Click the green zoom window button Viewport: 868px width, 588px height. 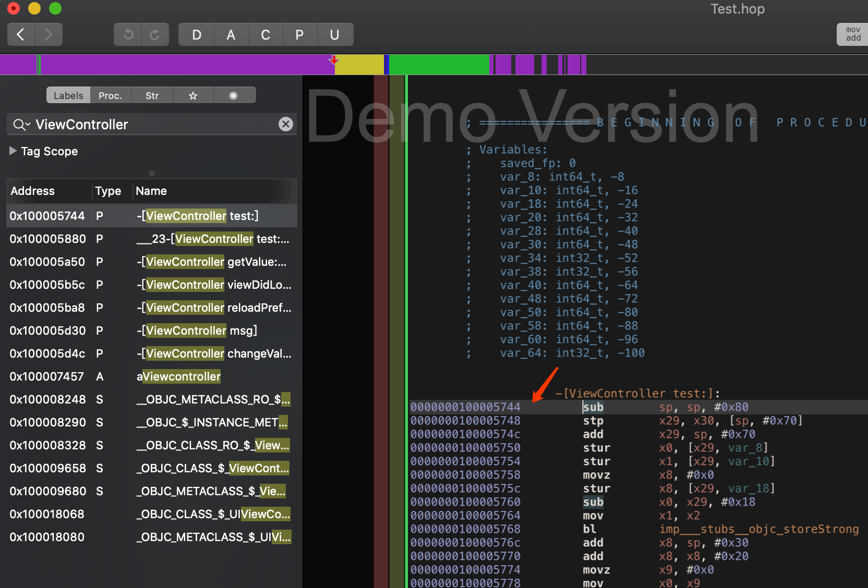tap(55, 8)
